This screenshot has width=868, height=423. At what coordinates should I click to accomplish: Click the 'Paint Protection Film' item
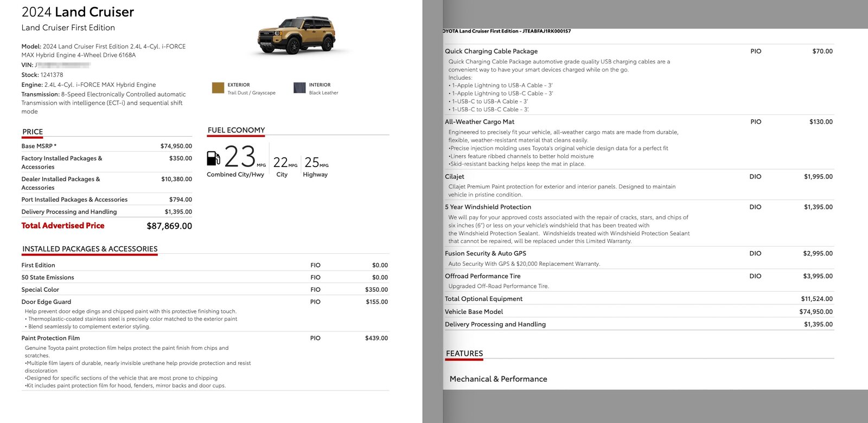click(50, 338)
